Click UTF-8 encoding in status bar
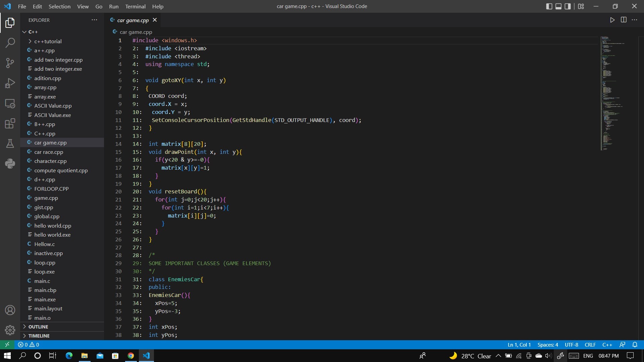Screen dimensions: 644x362 pos(571,345)
